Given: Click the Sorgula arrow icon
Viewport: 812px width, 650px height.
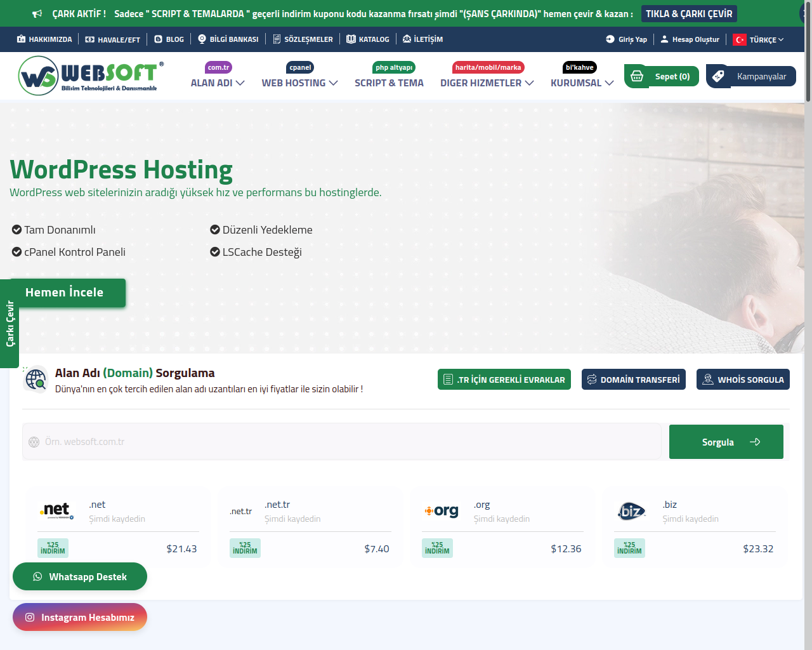Looking at the screenshot, I should point(755,442).
